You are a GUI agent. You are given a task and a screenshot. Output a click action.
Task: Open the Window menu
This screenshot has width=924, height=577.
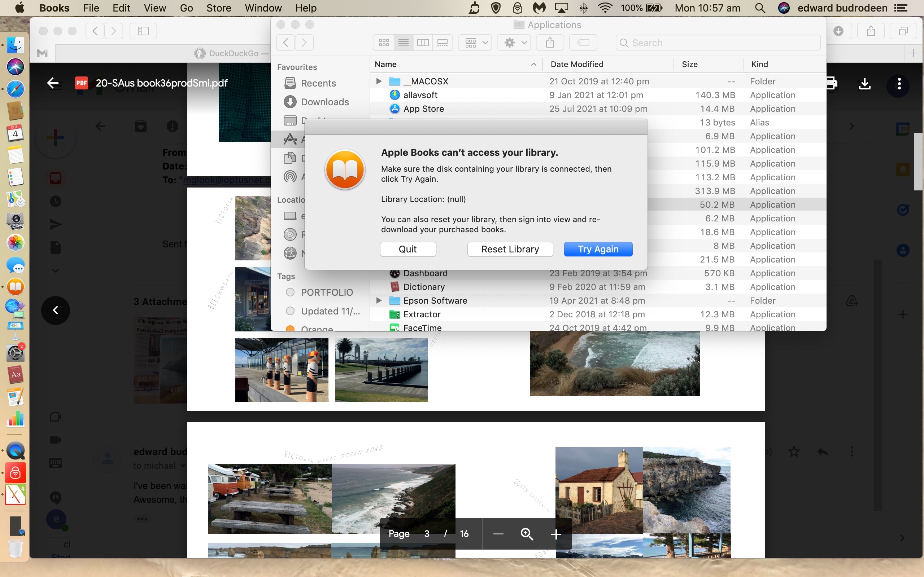pyautogui.click(x=263, y=8)
